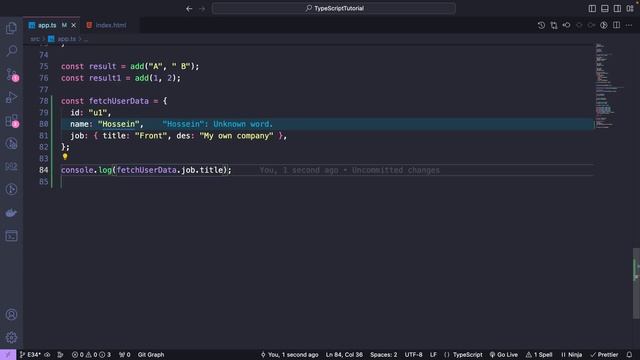Click the vertical scrollbar thumb

636,283
